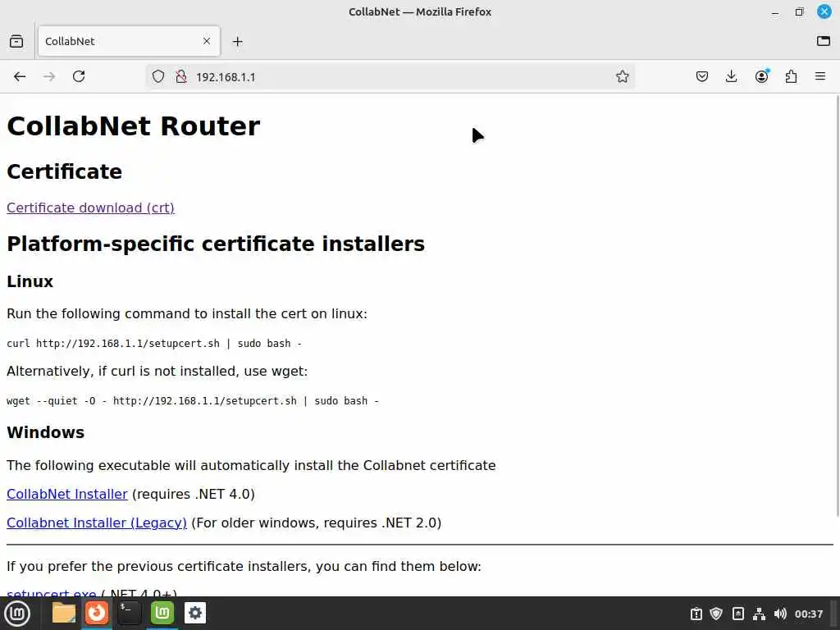Open the notes tray icon beside network

coord(737,614)
